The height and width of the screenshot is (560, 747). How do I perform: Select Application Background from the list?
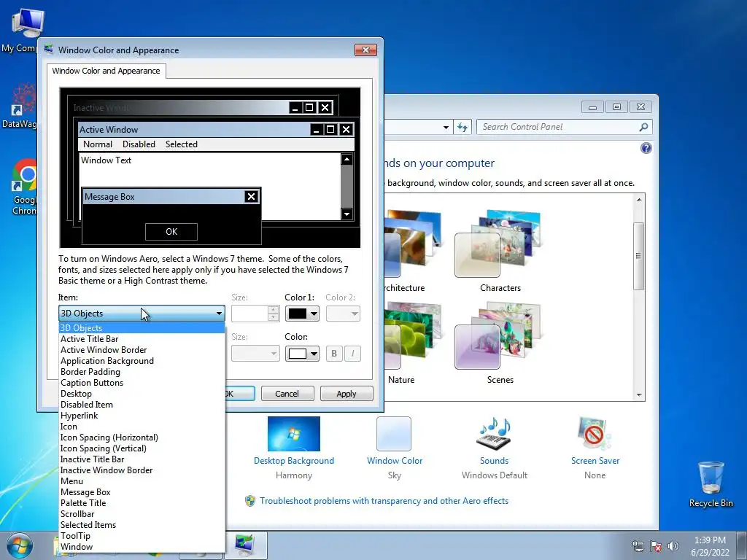142,361
